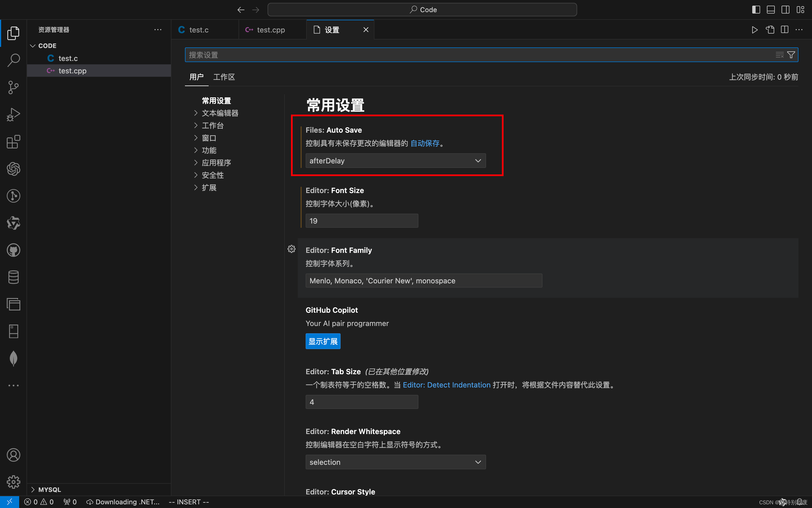Open the Auto Save afterDelay dropdown
The width and height of the screenshot is (812, 508).
[x=396, y=161]
